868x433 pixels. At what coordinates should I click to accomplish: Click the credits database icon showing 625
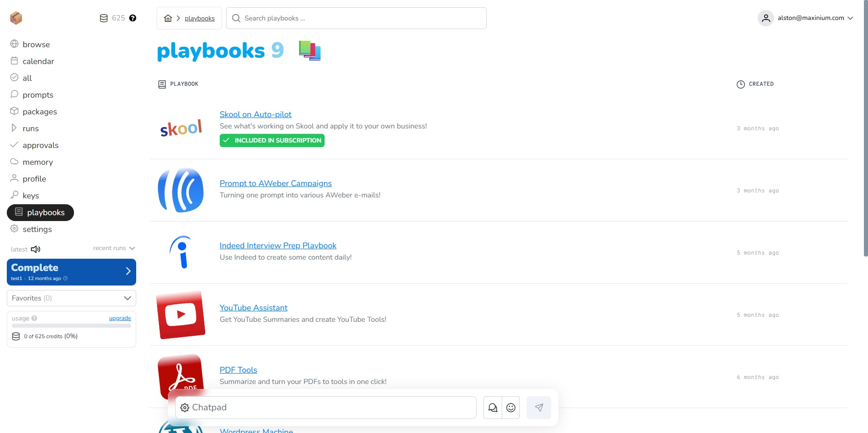[104, 18]
